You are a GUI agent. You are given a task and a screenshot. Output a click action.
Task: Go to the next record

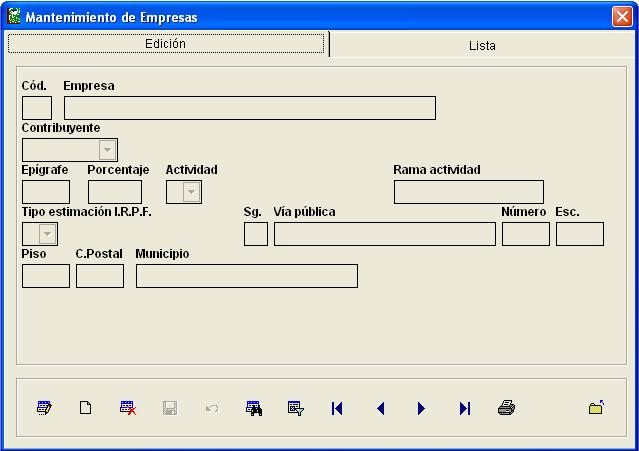[421, 408]
